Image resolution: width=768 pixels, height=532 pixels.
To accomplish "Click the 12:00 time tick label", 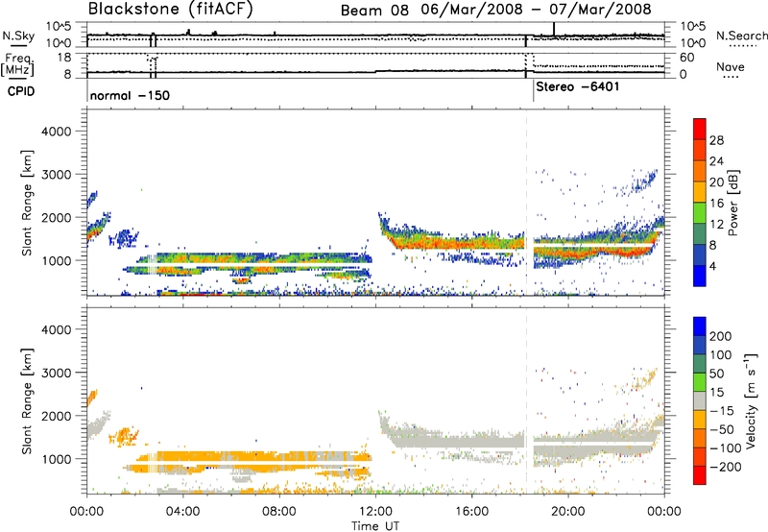I will point(375,512).
